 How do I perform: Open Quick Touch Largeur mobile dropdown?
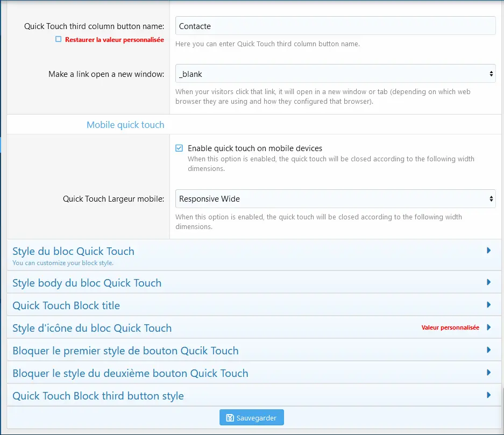(335, 199)
